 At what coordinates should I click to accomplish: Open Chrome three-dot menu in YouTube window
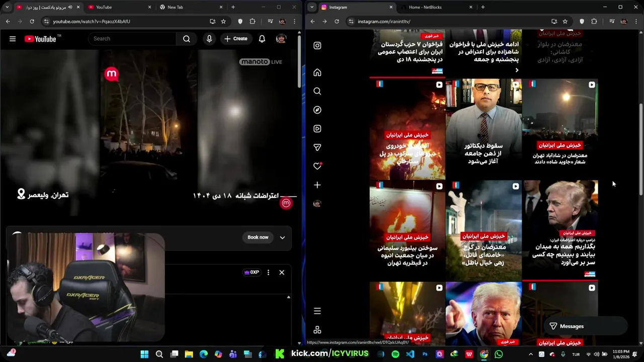point(294,21)
